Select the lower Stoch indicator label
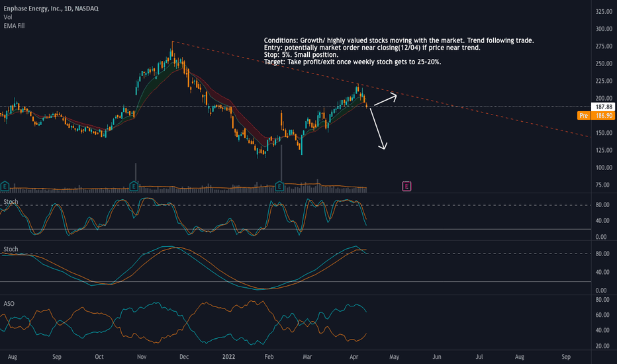The height and width of the screenshot is (364, 617). point(11,249)
